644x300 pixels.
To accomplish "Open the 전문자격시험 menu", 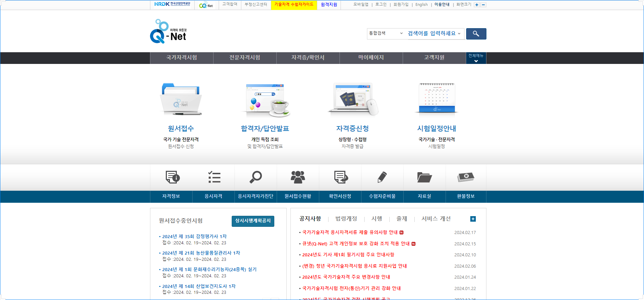I will [x=245, y=58].
